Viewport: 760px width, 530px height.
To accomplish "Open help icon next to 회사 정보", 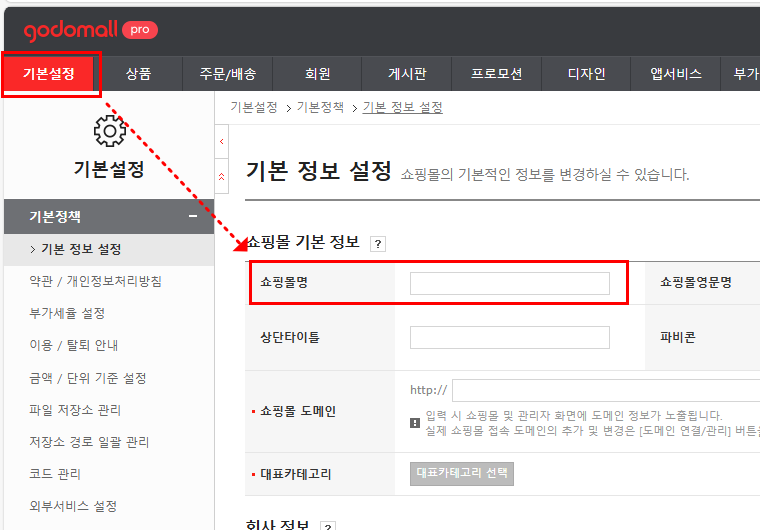I will point(327,526).
